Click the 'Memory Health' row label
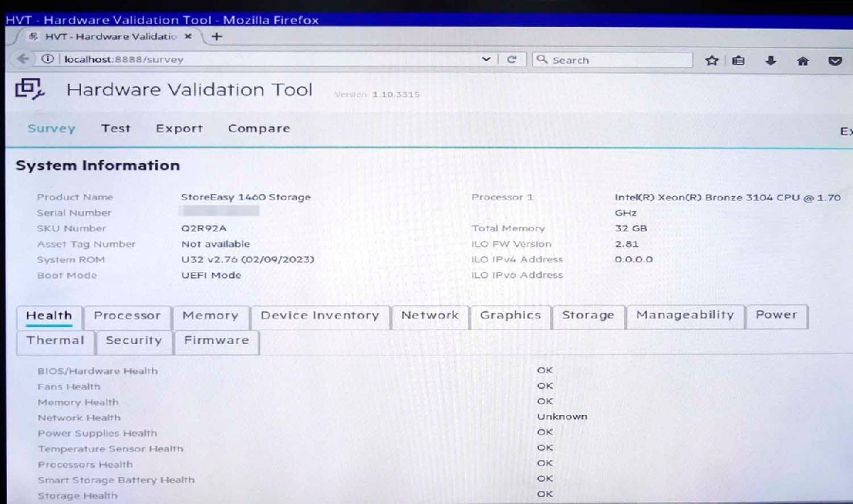Viewport: 853px width, 504px height. point(78,402)
